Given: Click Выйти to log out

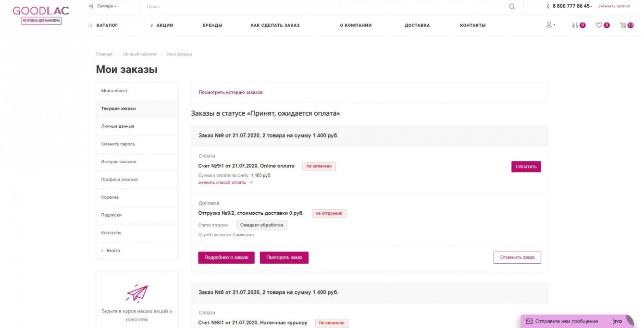Looking at the screenshot, I should click(x=113, y=251).
